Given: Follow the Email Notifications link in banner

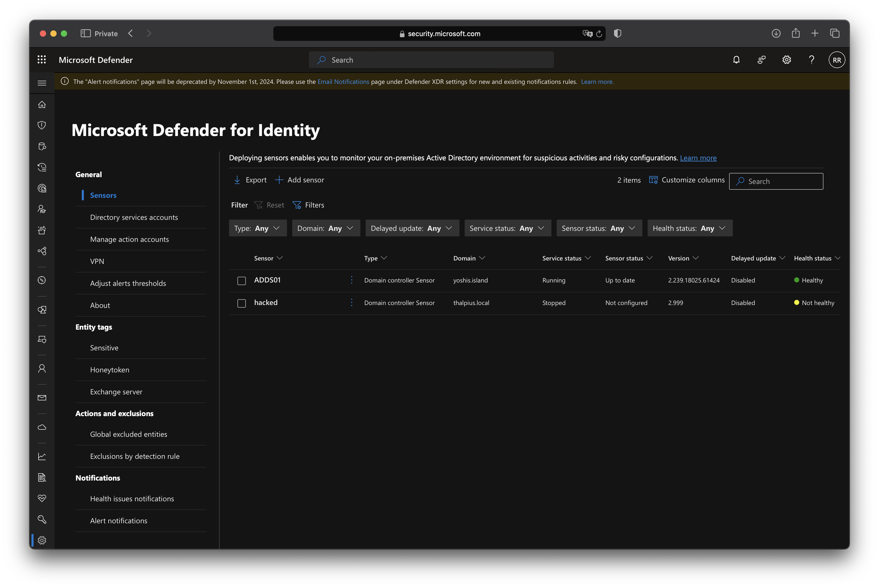Looking at the screenshot, I should tap(343, 82).
